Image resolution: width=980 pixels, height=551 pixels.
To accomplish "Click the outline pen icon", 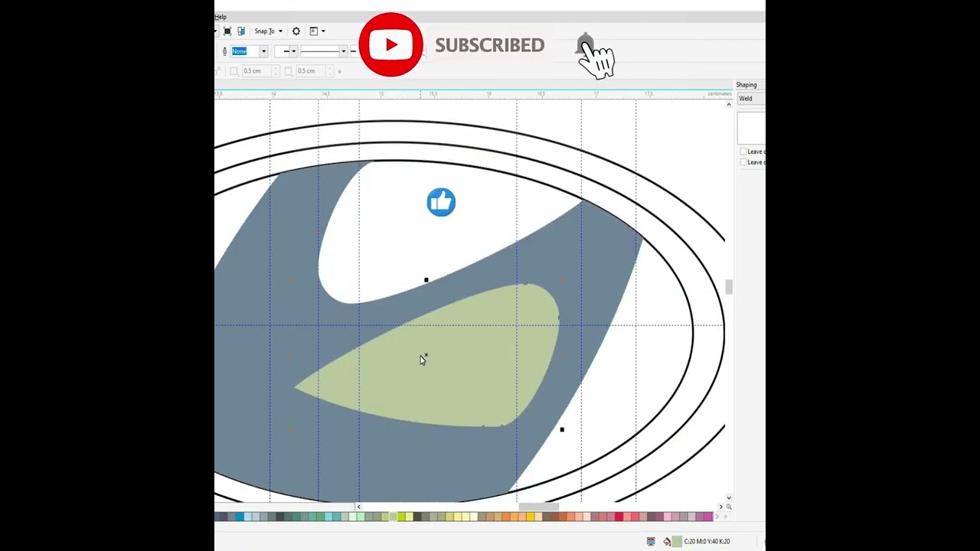I will tap(224, 51).
